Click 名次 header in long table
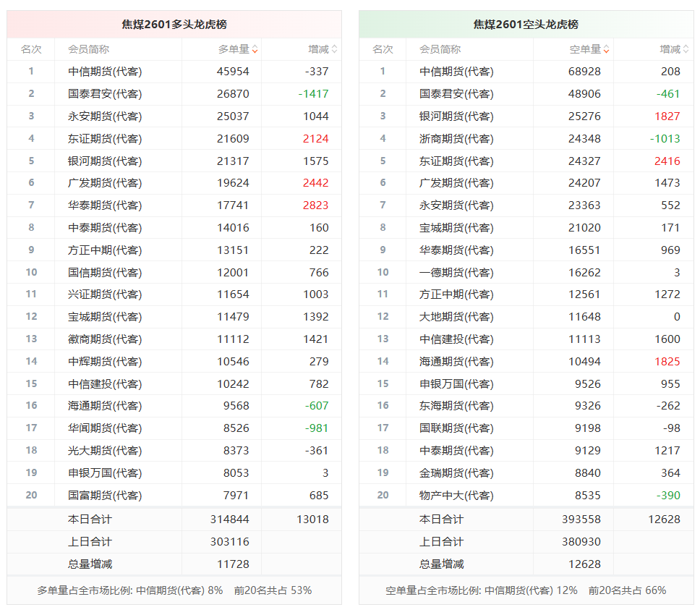 [31, 49]
